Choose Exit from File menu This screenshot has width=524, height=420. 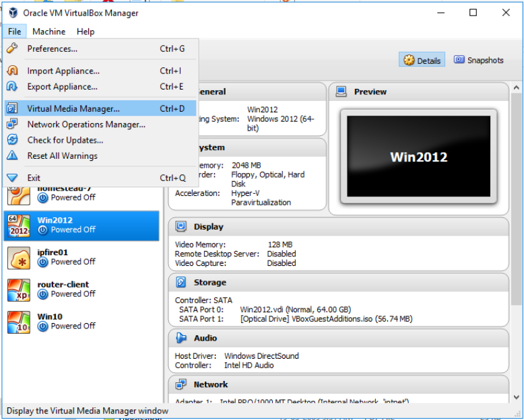point(100,178)
